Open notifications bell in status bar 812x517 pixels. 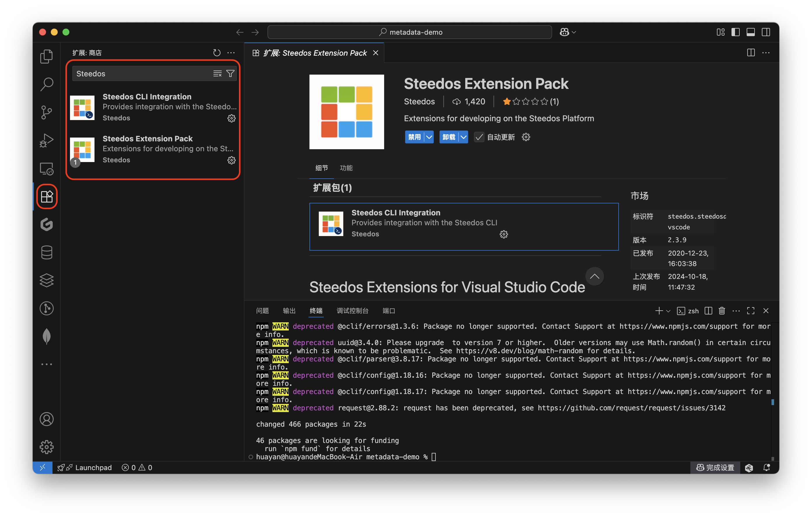click(x=766, y=467)
